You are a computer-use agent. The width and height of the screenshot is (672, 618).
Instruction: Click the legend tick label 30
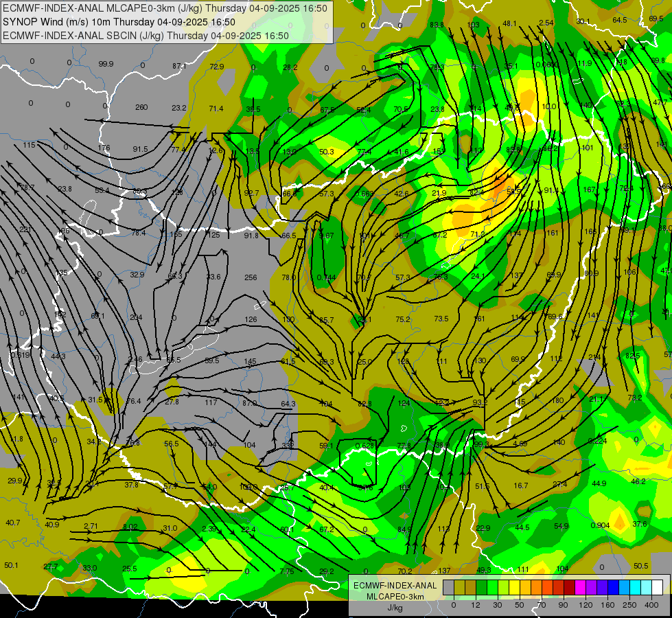pos(498,605)
